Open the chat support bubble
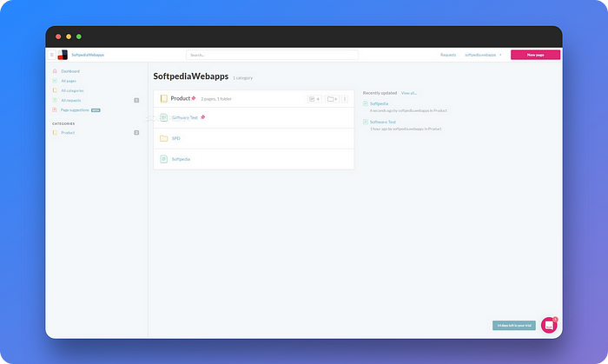608x364 pixels. (x=549, y=325)
